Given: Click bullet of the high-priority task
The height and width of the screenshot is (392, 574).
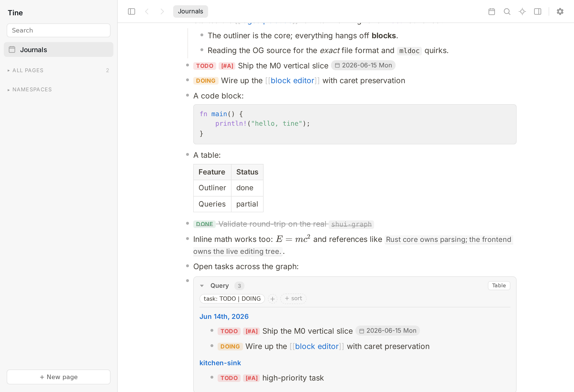Looking at the screenshot, I should [212, 377].
